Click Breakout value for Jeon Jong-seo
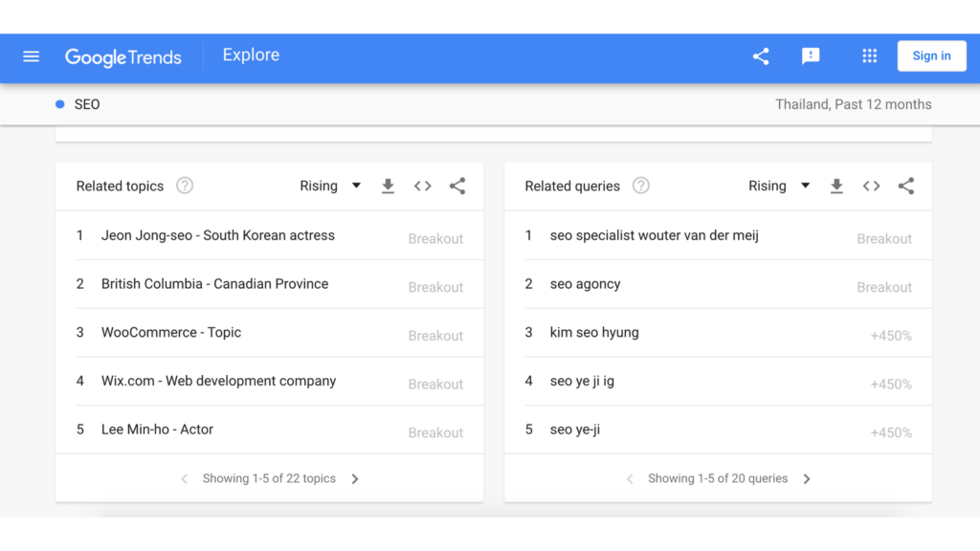 (x=435, y=238)
